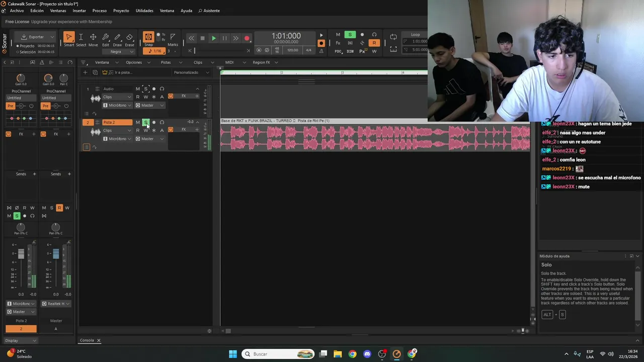The width and height of the screenshot is (644, 362).
Task: Select the Proyecto export range radio
Action: pos(18,46)
